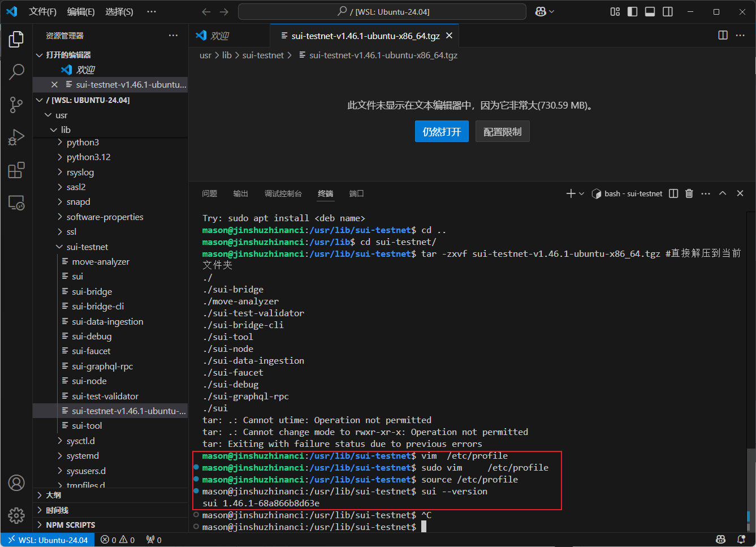Collapse the sui-testnet folder
The width and height of the screenshot is (756, 547).
click(110, 247)
